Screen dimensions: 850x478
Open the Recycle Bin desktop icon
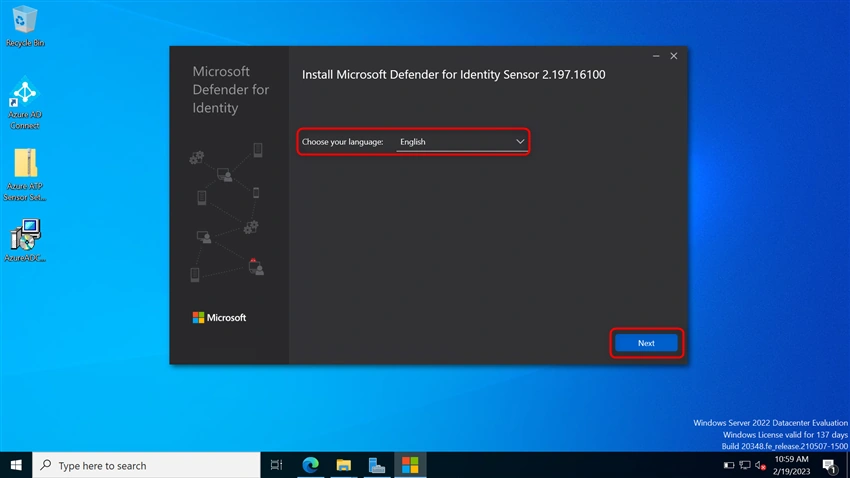24,26
